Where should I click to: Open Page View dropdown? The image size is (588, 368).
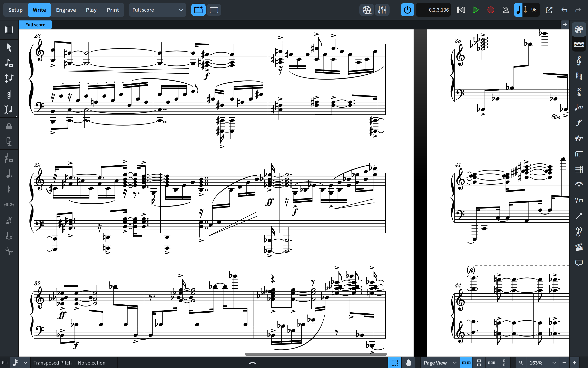[440, 363]
